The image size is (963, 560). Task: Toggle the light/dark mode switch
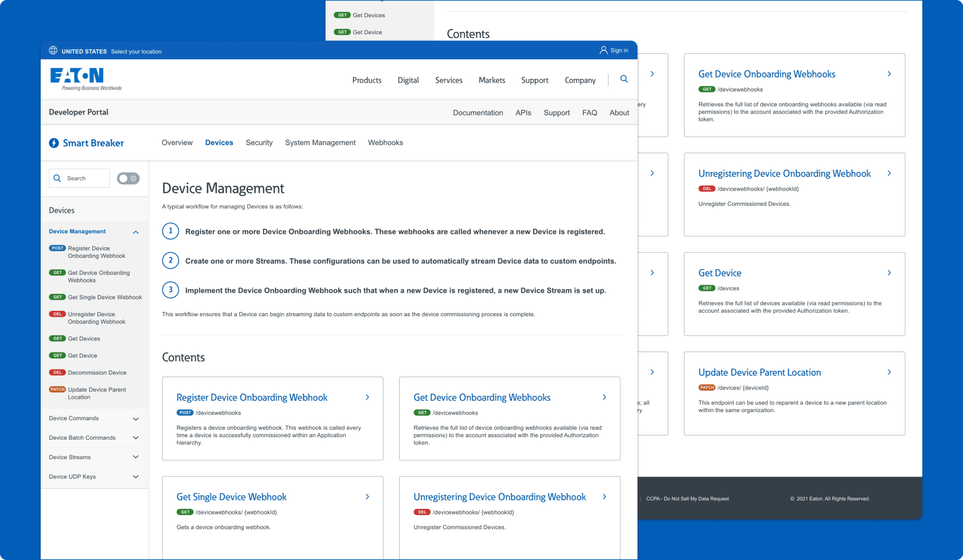128,178
